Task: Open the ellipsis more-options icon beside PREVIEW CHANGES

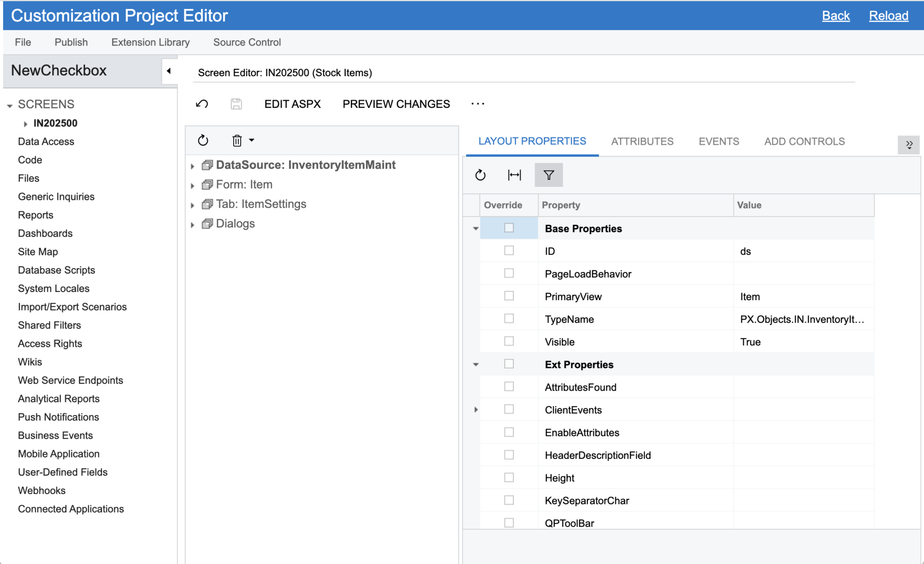Action: click(478, 104)
